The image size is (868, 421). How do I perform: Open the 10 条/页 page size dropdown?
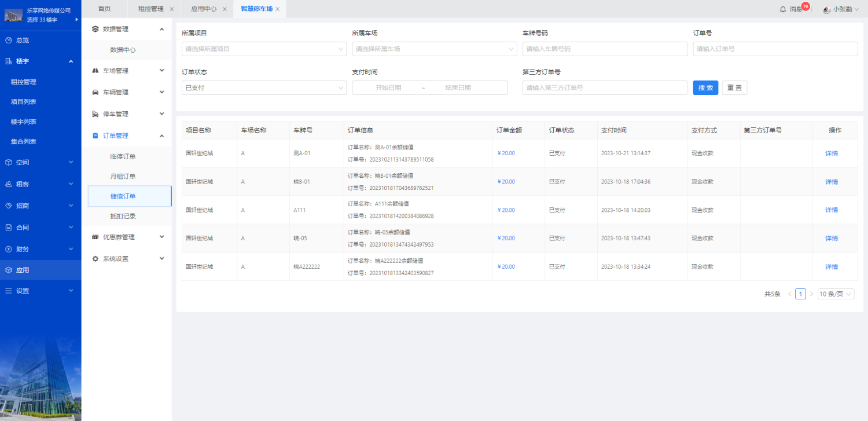836,294
